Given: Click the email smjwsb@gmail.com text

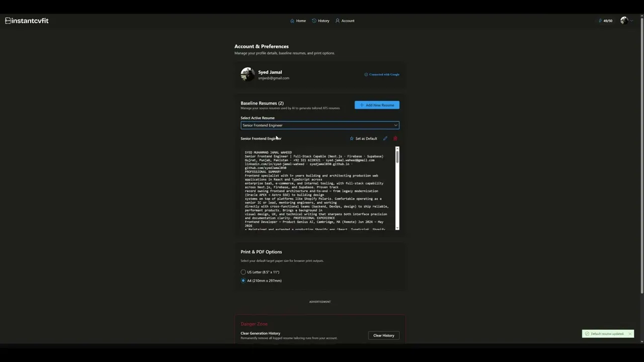Looking at the screenshot, I should 274,78.
